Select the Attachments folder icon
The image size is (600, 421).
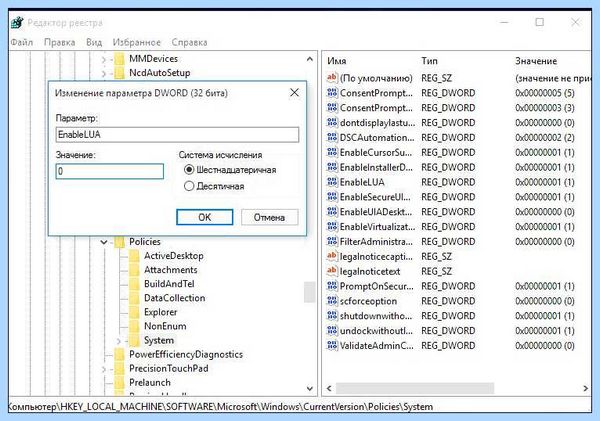coord(134,270)
